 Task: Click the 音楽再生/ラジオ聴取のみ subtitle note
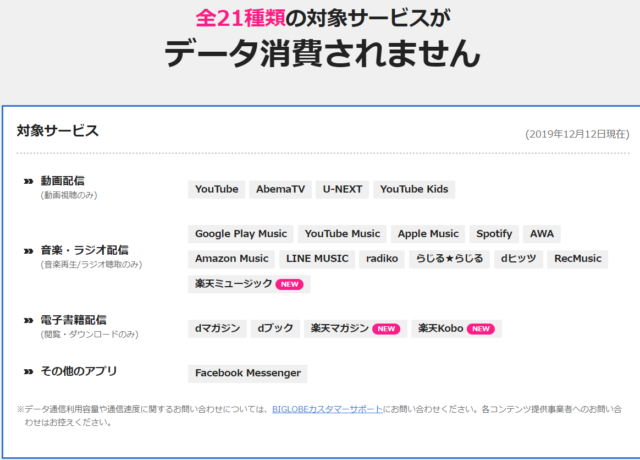coord(91,265)
